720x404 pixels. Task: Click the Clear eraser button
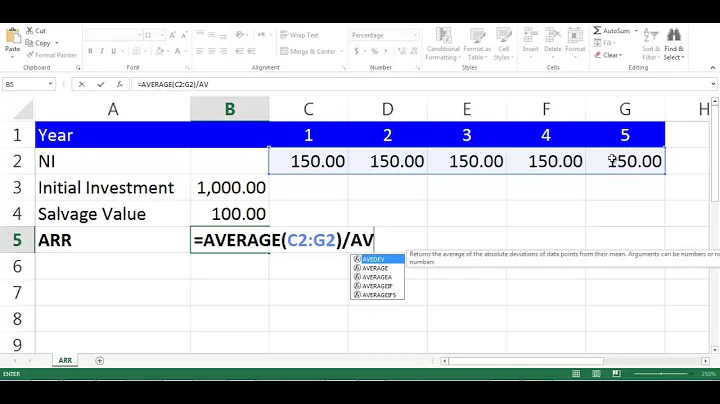pos(608,55)
